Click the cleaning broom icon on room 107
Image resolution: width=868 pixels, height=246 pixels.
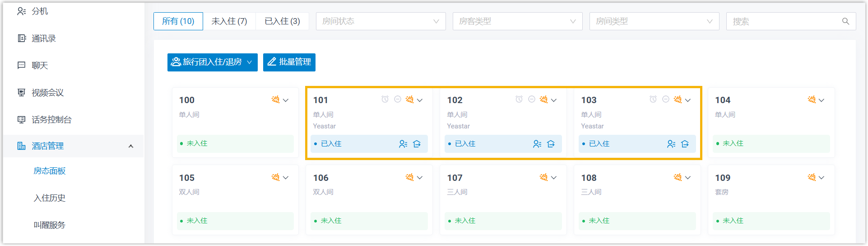tap(543, 177)
